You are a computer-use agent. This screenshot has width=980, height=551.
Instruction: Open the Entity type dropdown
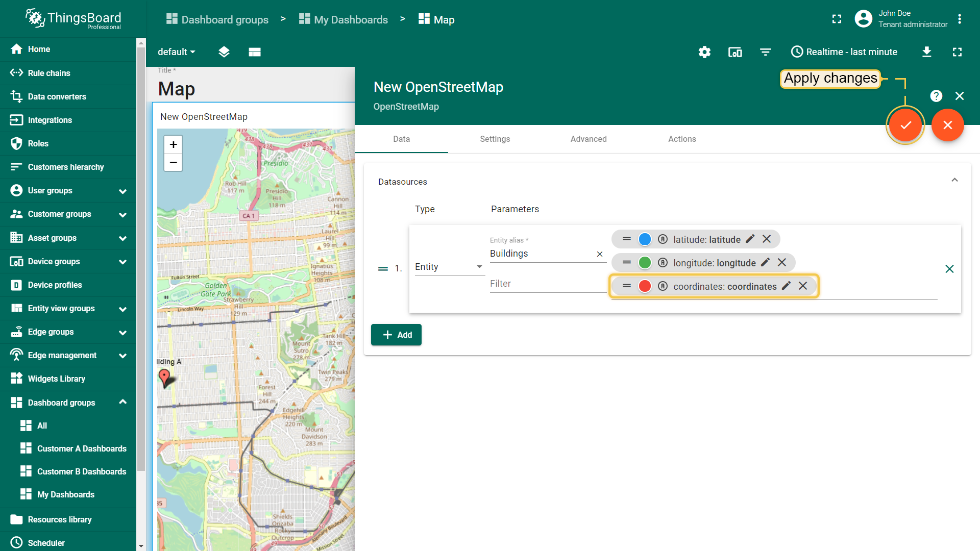pos(449,267)
